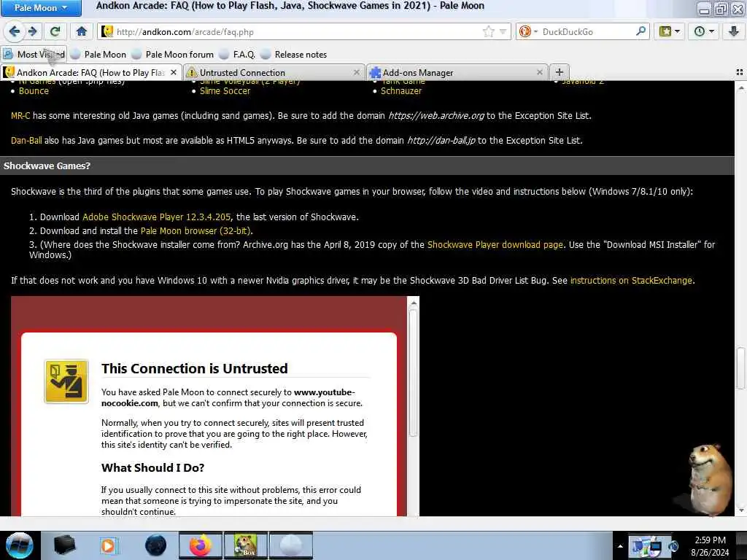Viewport: 747px width, 560px height.
Task: Click the untrusted connection warning icon
Action: coord(66,381)
